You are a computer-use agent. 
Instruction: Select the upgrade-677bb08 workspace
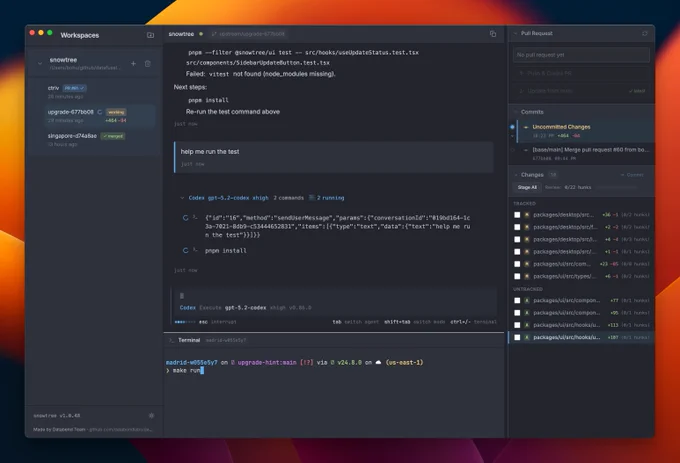(100, 116)
